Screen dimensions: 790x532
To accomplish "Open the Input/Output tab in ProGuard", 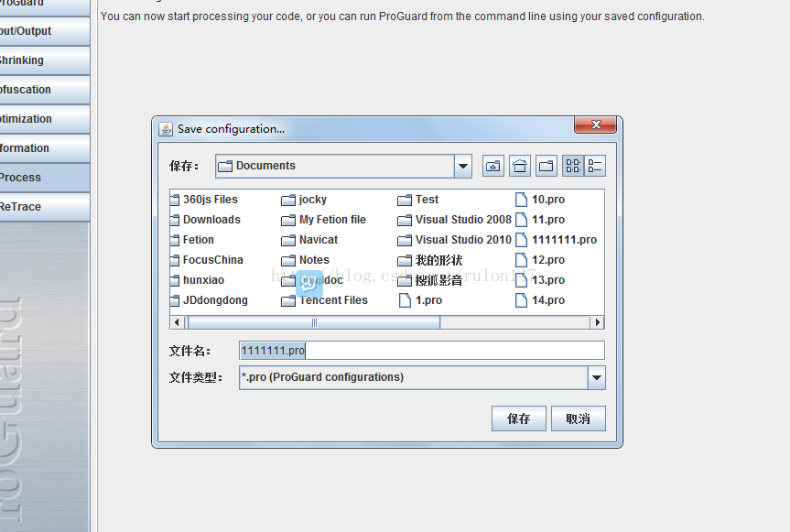I will (44, 31).
